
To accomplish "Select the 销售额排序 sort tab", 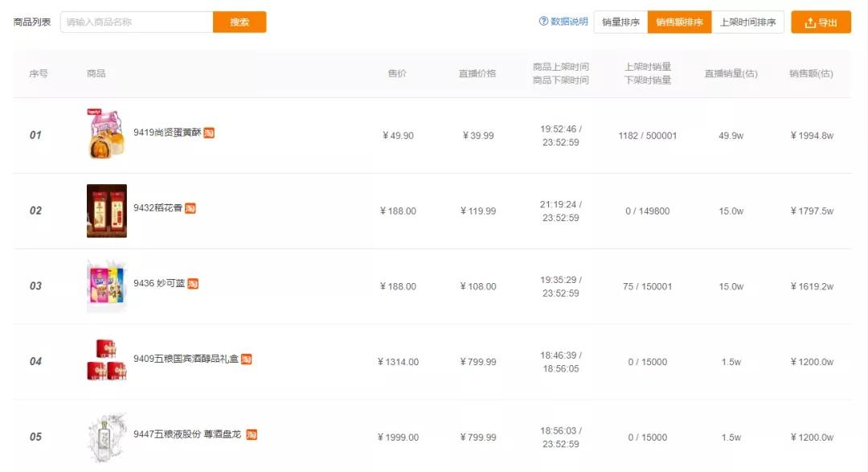I will pyautogui.click(x=679, y=23).
